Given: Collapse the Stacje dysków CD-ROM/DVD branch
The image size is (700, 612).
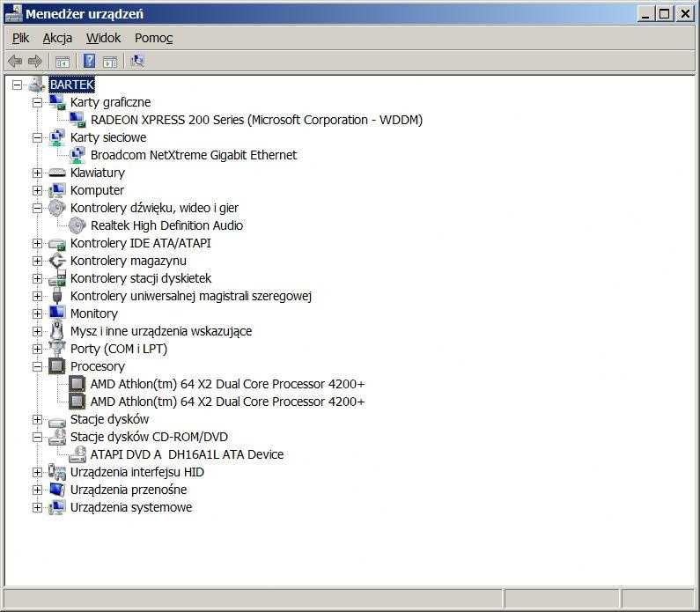Looking at the screenshot, I should (x=38, y=437).
